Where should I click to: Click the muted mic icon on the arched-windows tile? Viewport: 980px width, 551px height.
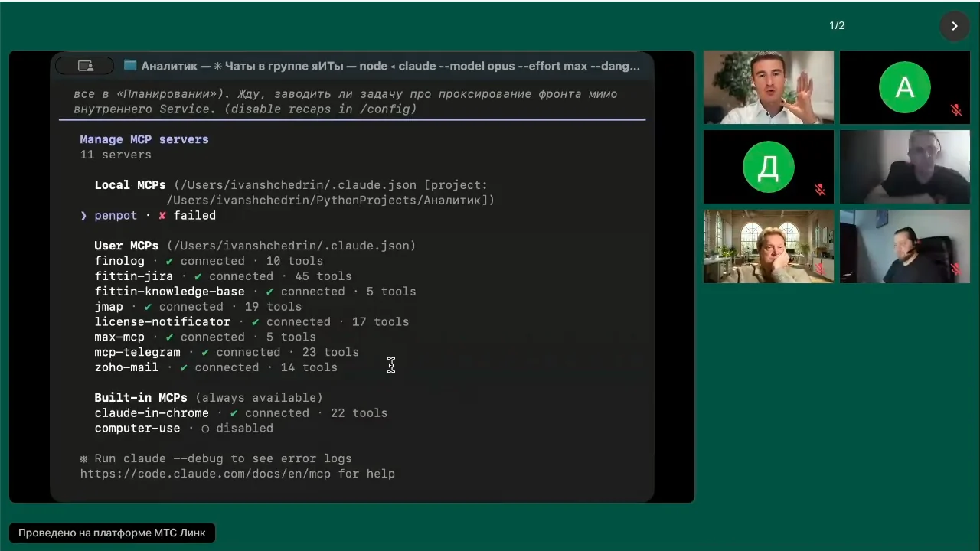coord(820,269)
